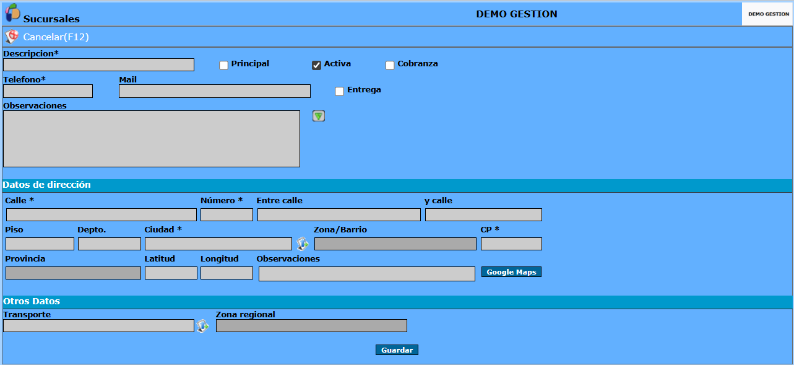Screen dimensions: 794x365
Task: Focus the Calle input field
Action: pyautogui.click(x=101, y=215)
